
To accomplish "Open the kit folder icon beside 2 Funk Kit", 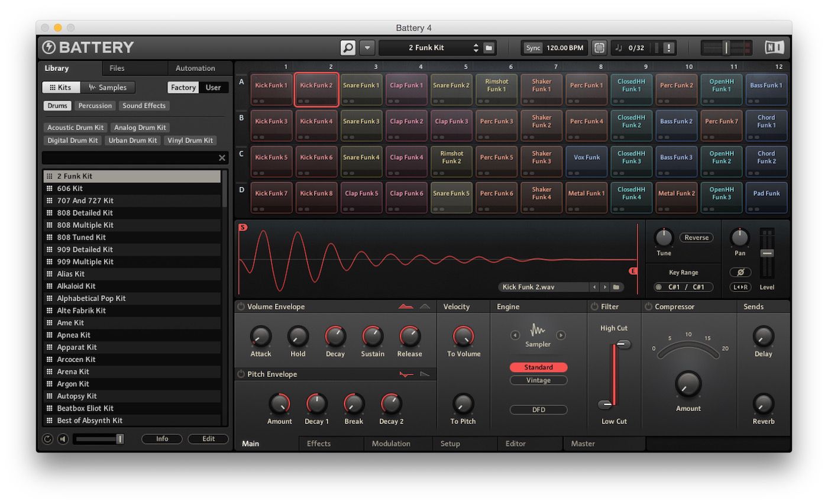I will 489,48.
